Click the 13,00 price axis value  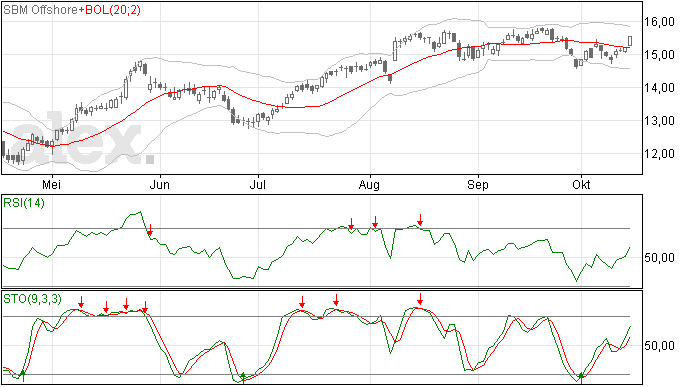[x=659, y=121]
